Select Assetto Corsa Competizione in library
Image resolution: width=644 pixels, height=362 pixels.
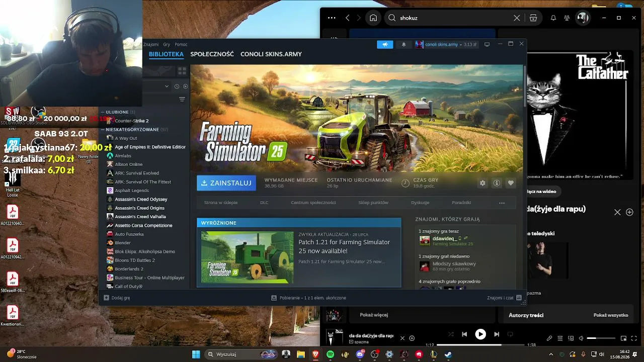point(144,225)
